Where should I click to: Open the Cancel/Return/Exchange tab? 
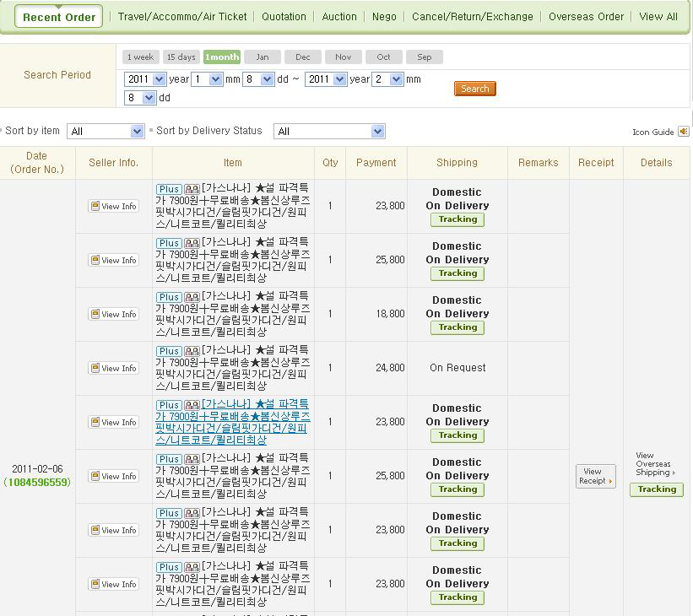click(x=472, y=16)
